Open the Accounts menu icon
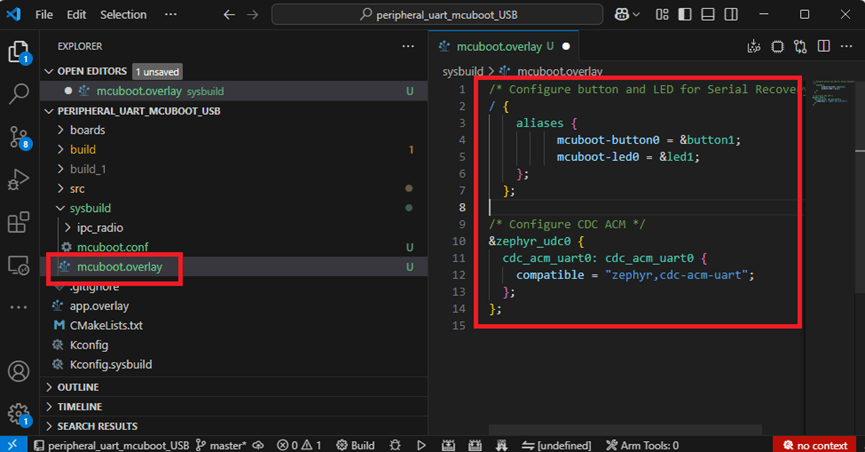 (x=18, y=370)
